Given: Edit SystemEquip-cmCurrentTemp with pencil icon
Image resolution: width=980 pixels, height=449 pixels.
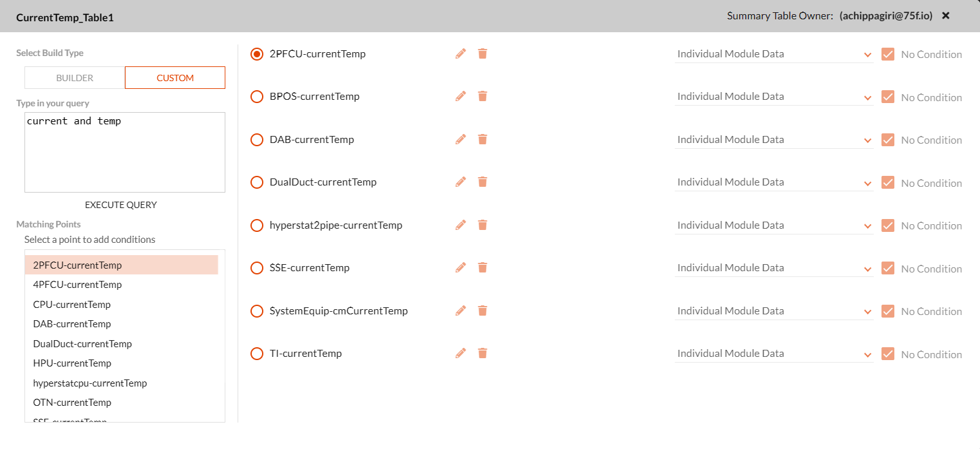Looking at the screenshot, I should 460,310.
